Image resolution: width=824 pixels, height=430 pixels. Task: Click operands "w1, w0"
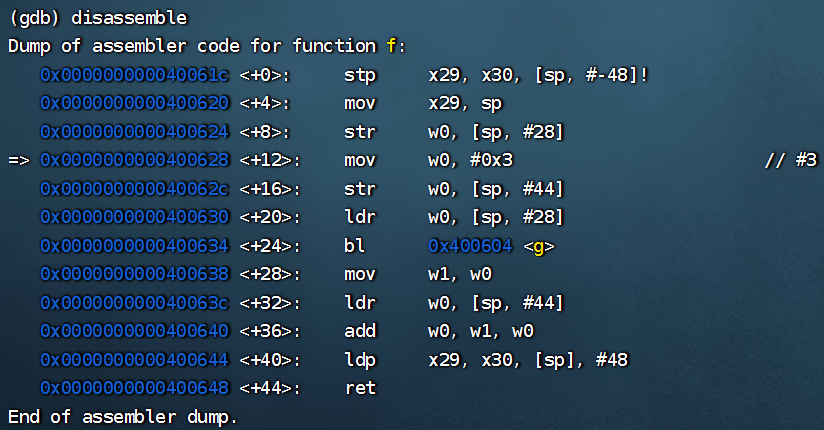pyautogui.click(x=460, y=274)
